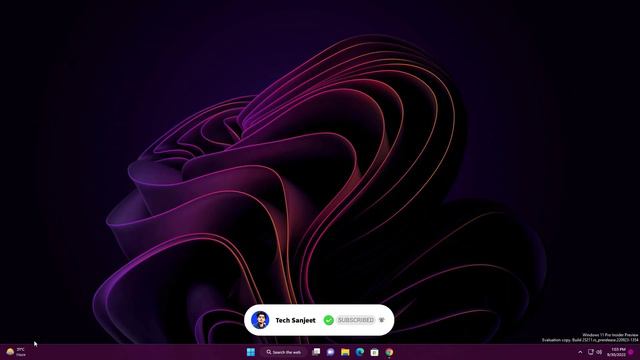
Task: Click the Tech Sanjeet channel name
Action: coord(296,320)
